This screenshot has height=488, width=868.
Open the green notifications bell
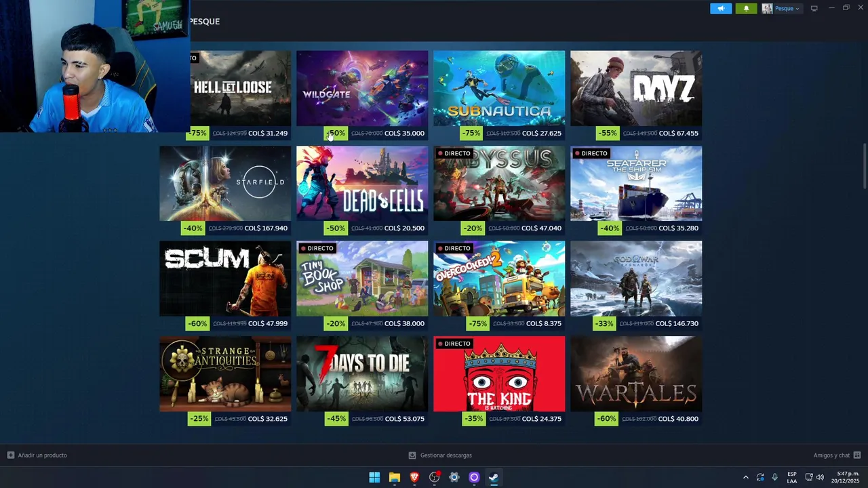click(746, 8)
